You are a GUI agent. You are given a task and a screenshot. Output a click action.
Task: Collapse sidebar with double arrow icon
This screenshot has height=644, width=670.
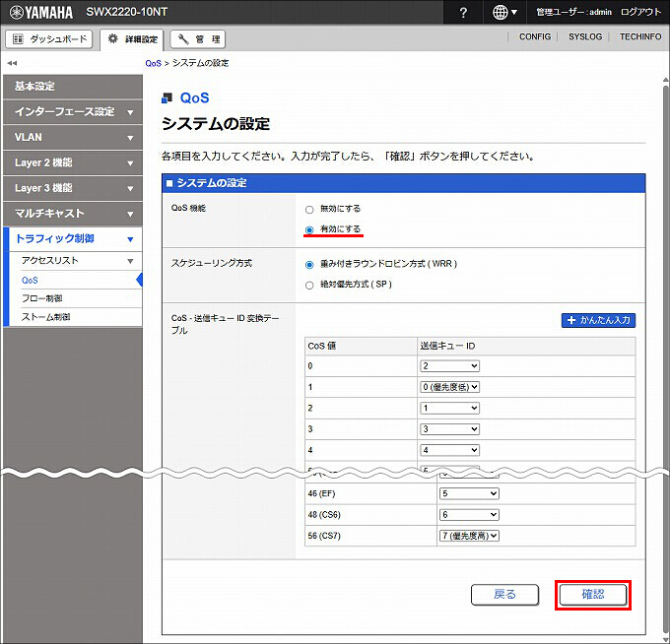tap(12, 63)
